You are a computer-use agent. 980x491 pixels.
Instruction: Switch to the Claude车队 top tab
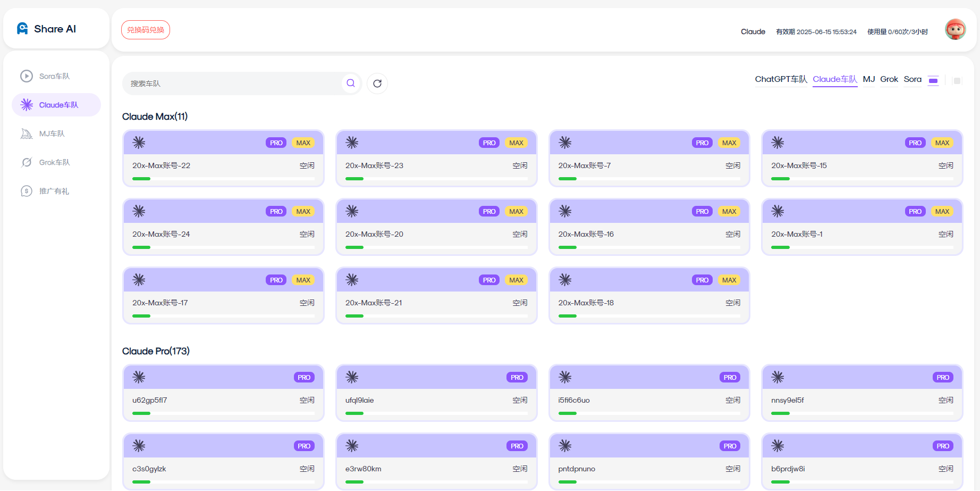tap(835, 79)
